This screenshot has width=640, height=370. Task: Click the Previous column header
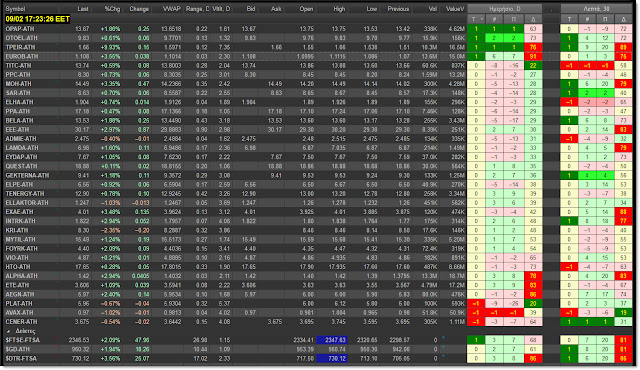coord(398,9)
